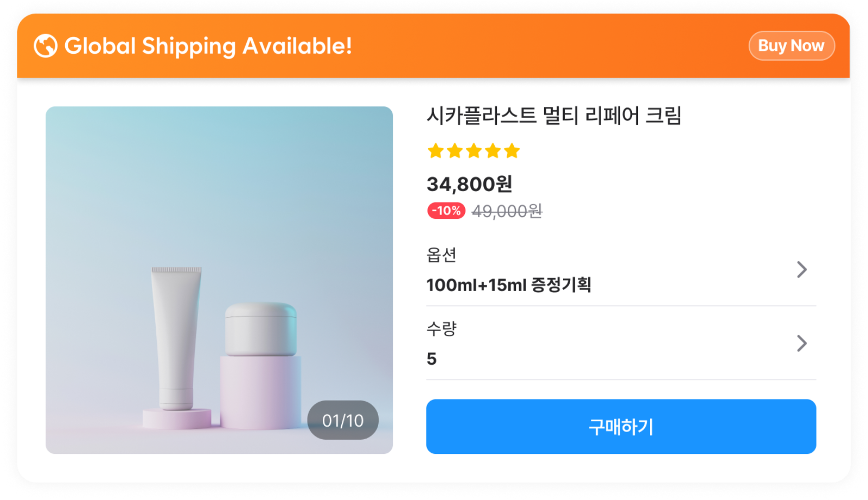Viewport: 868px width, 500px height.
Task: Click the product photo of tube and jar
Action: 219,280
